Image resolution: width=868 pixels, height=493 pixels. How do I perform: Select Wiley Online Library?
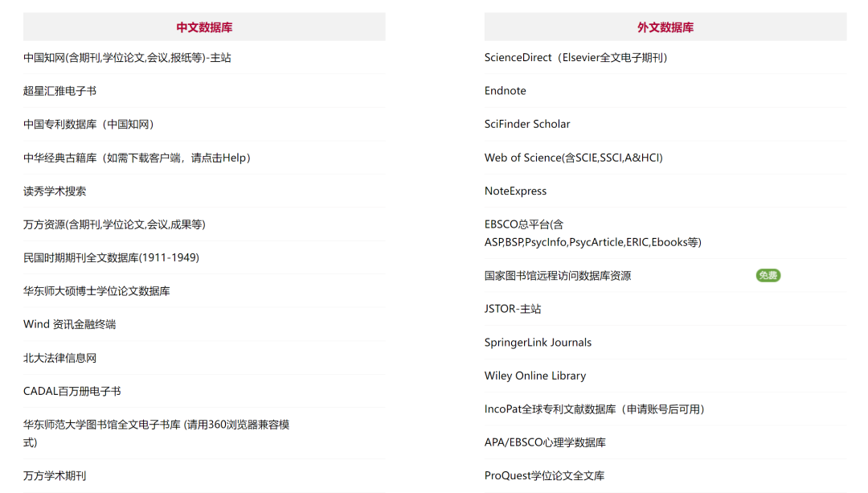click(534, 376)
